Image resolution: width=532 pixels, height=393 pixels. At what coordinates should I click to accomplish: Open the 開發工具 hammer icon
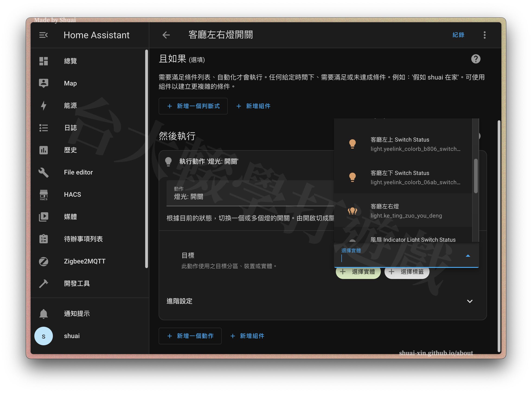44,283
